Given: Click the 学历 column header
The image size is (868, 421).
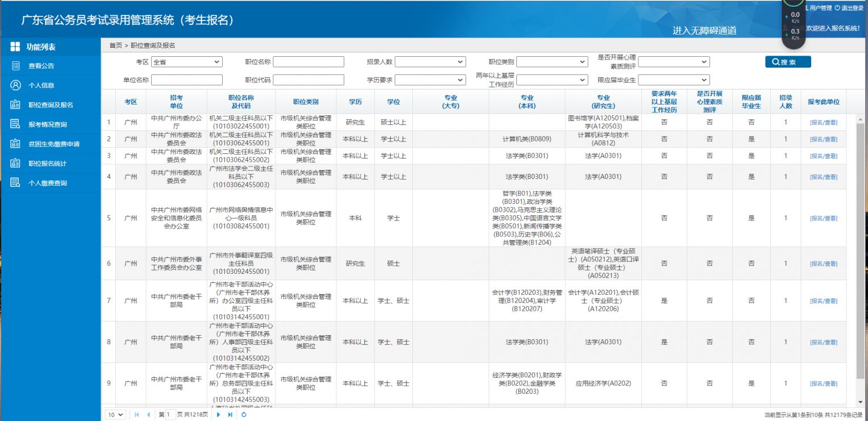Looking at the screenshot, I should tap(355, 102).
